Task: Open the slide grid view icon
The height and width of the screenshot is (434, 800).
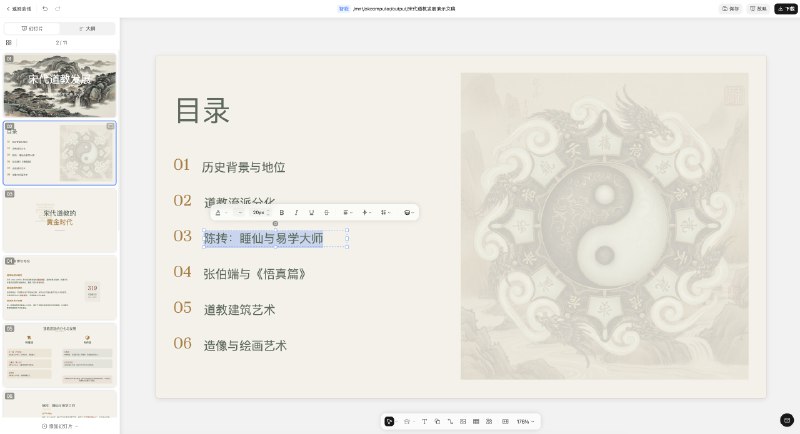Action: pos(9,43)
